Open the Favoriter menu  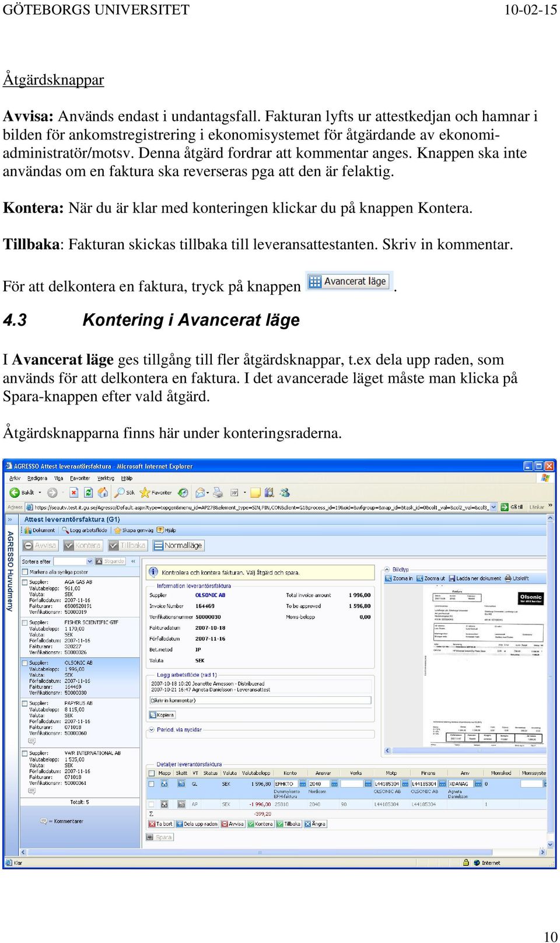80,478
